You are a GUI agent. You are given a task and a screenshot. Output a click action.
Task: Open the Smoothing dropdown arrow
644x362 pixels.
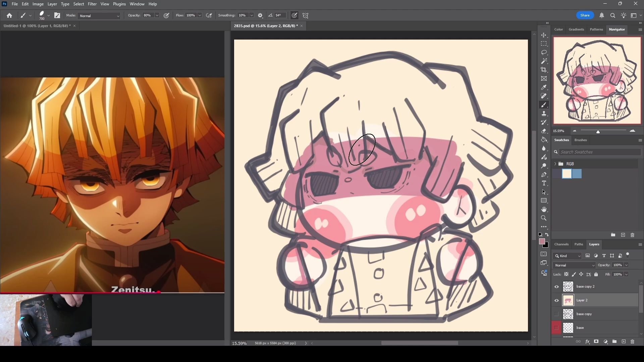[x=252, y=15]
